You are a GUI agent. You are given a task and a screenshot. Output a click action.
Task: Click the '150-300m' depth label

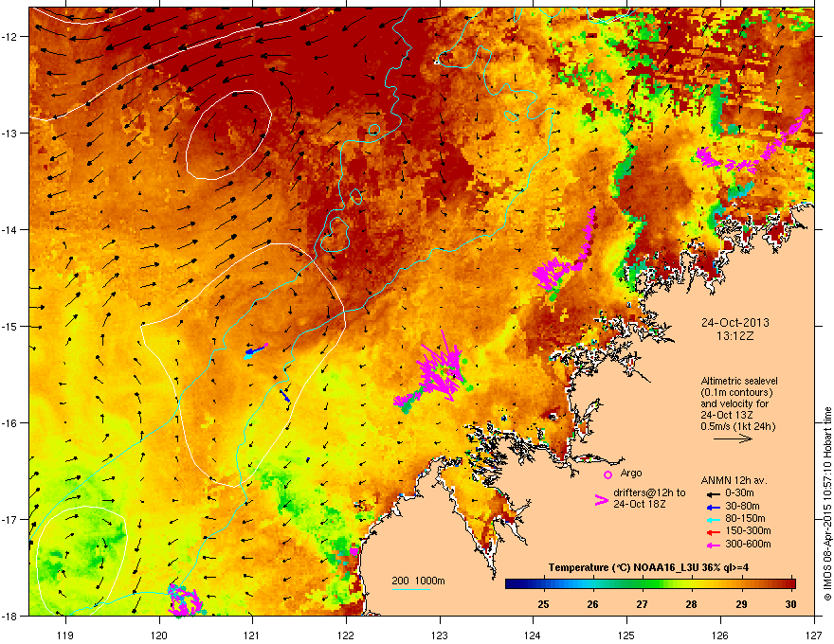(x=748, y=530)
